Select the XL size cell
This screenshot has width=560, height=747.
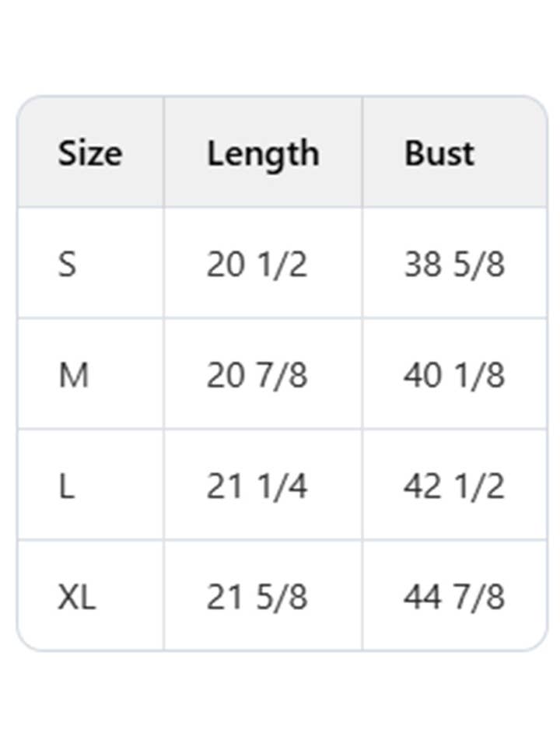(76, 598)
